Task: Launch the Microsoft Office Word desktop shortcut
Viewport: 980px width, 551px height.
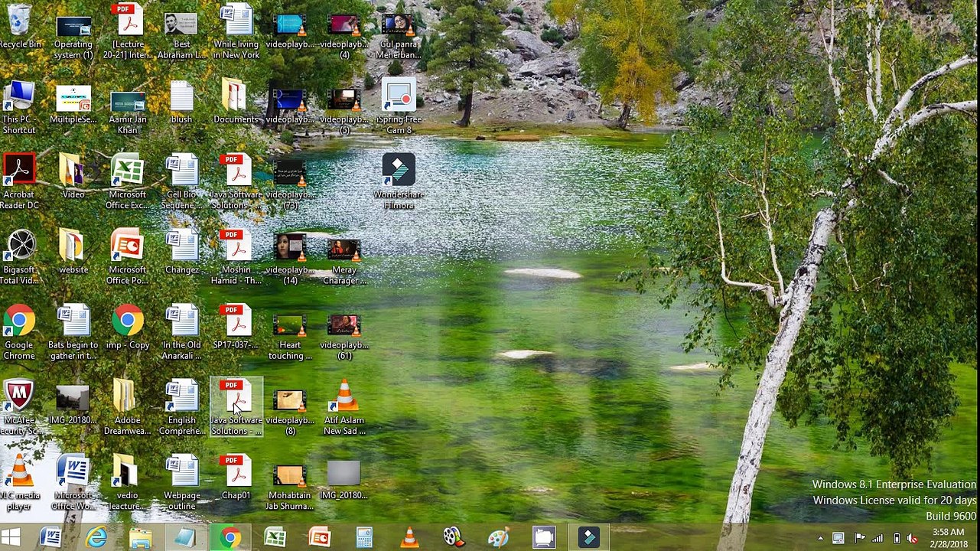Action: click(x=73, y=483)
